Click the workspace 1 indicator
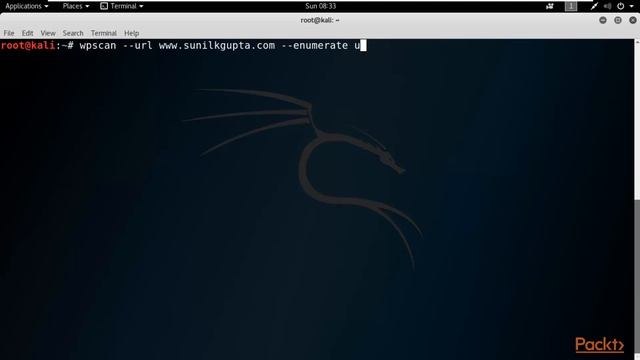 [571, 6]
